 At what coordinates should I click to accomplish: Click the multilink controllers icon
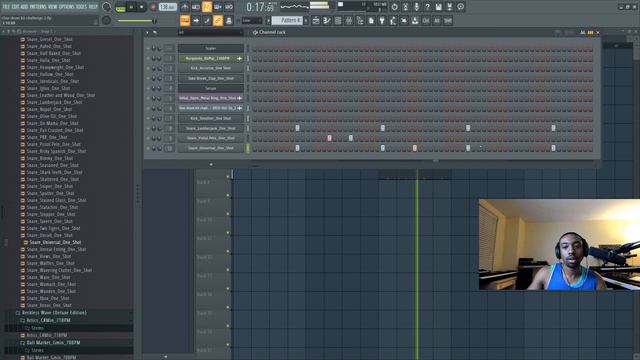[229, 20]
